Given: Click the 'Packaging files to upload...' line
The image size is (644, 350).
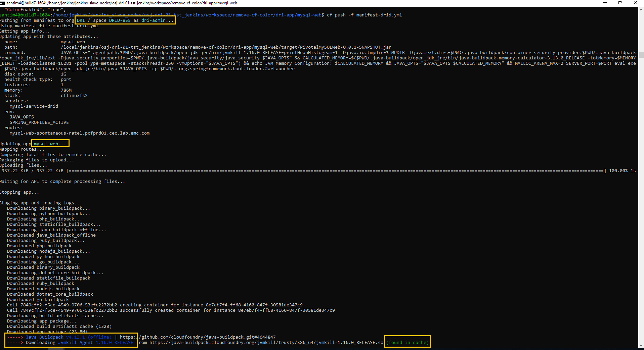Looking at the screenshot, I should pyautogui.click(x=37, y=160).
